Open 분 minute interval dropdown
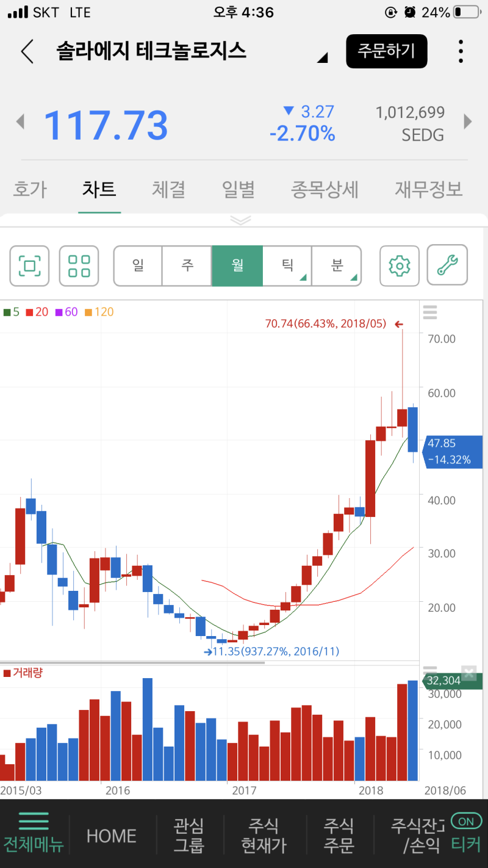The width and height of the screenshot is (488, 868). point(337,266)
